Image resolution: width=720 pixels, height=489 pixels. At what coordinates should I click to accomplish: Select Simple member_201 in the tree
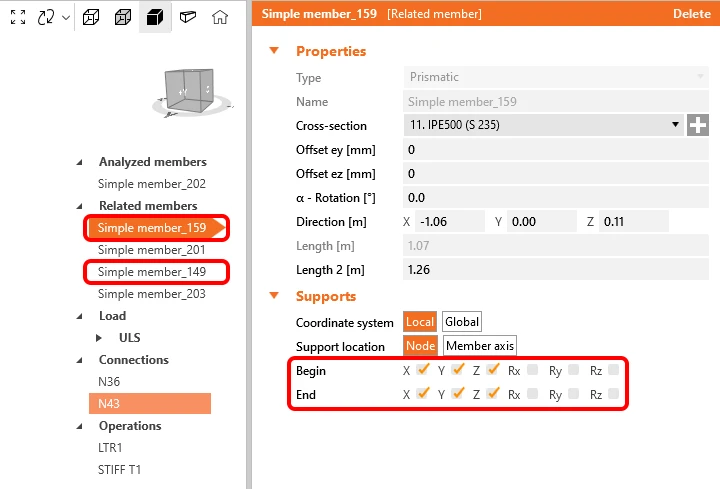point(152,250)
